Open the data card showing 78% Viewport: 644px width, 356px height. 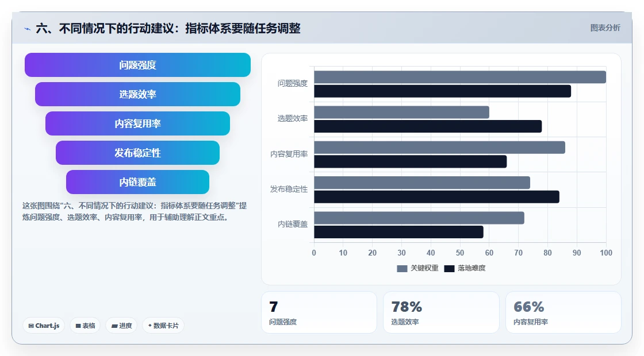[x=441, y=312]
